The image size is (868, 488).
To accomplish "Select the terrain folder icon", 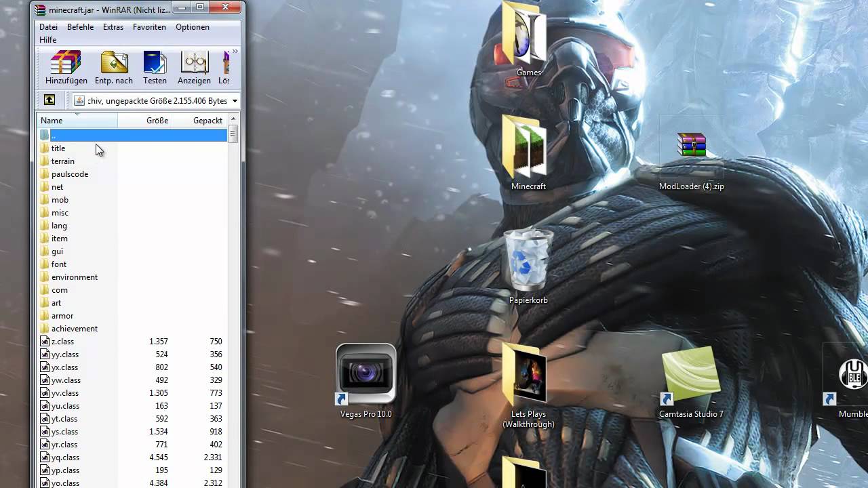I will (x=44, y=161).
